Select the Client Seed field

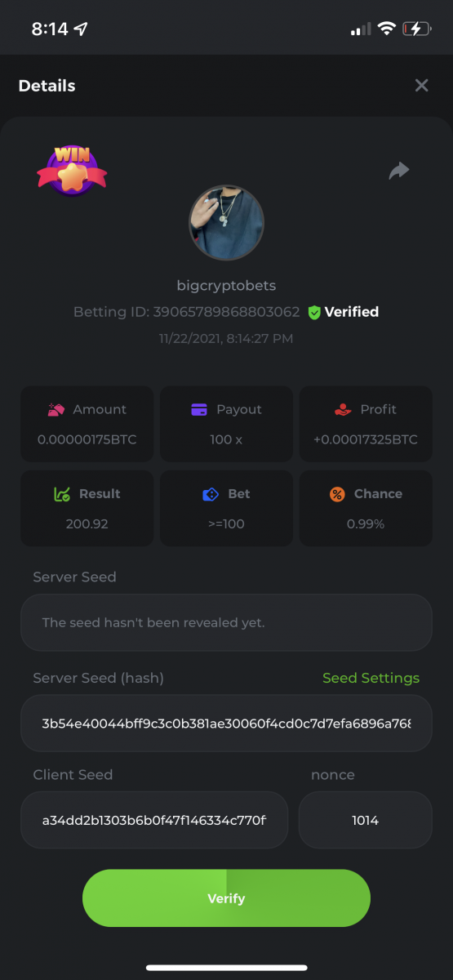tap(154, 820)
